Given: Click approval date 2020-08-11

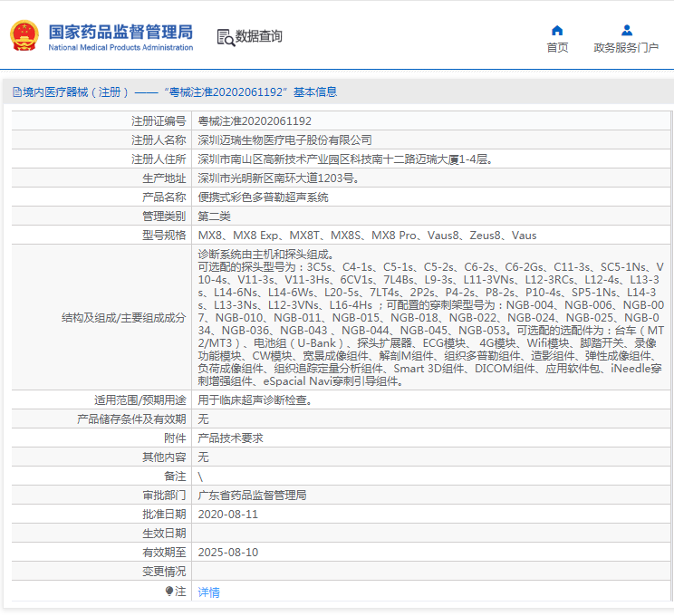Looking at the screenshot, I should tap(227, 515).
